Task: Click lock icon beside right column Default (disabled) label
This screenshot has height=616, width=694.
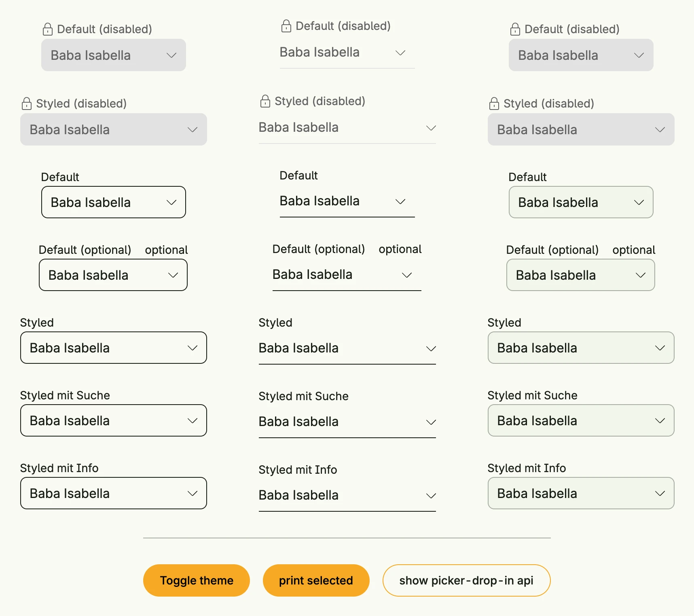Action: 515,29
